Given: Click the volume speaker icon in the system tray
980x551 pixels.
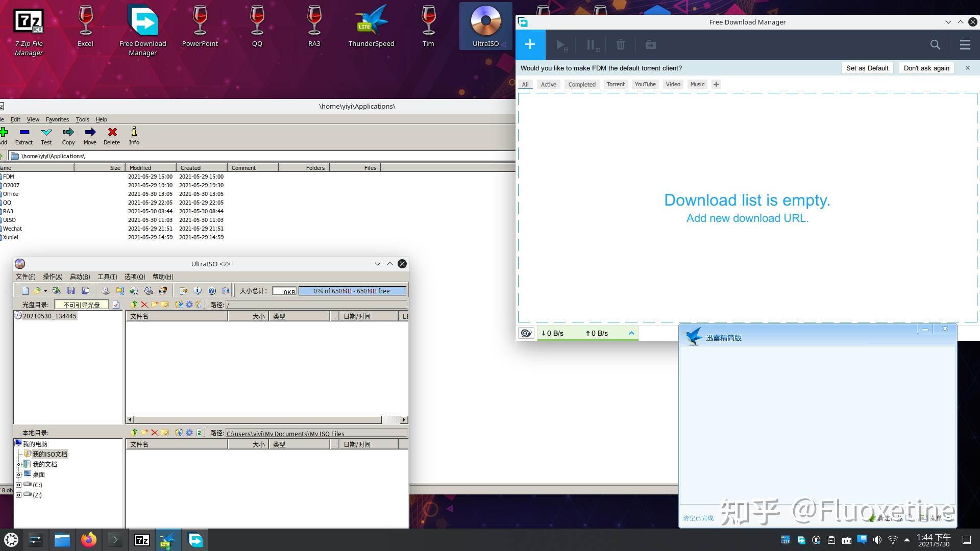Looking at the screenshot, I should point(877,540).
